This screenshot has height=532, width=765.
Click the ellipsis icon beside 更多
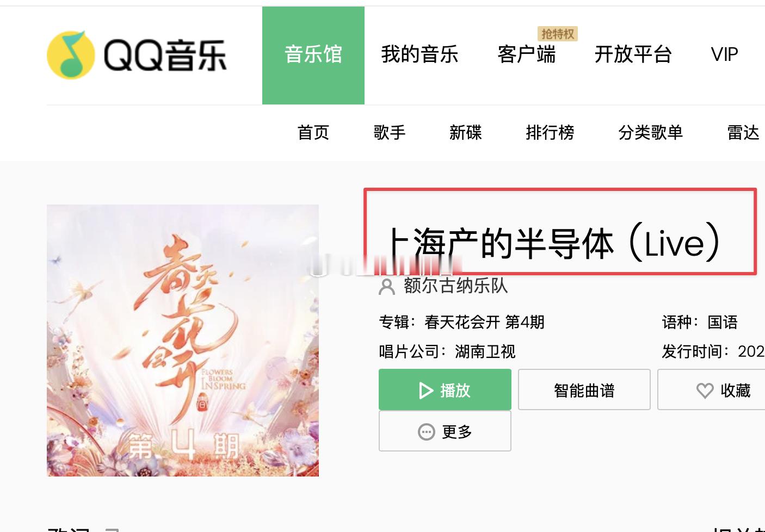(x=426, y=432)
